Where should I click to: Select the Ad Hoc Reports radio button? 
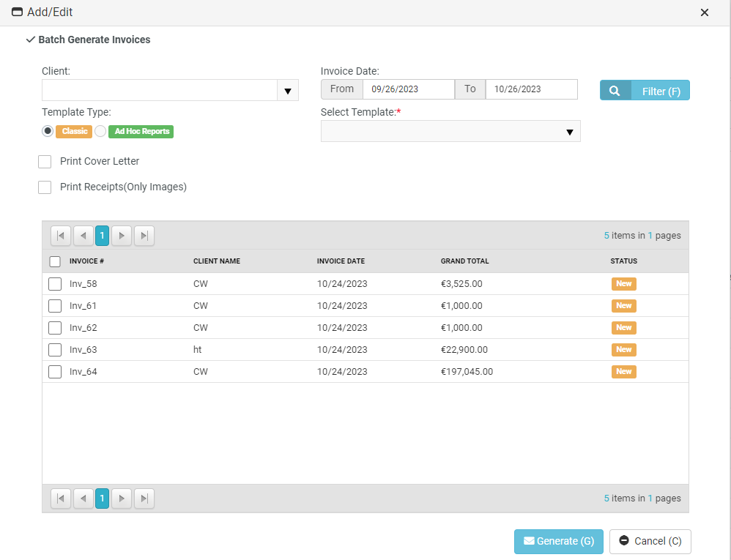[x=100, y=131]
